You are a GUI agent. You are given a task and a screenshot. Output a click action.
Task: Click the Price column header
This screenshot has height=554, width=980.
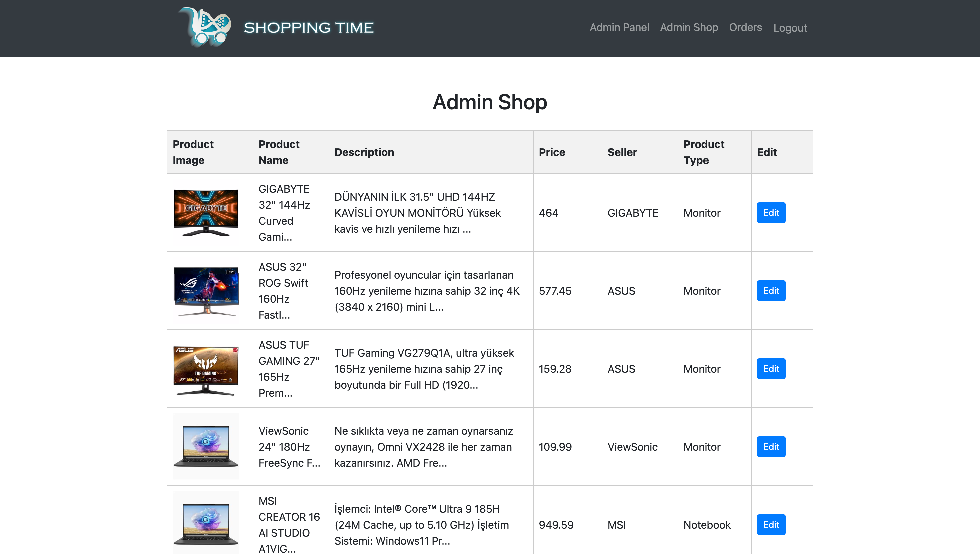567,152
